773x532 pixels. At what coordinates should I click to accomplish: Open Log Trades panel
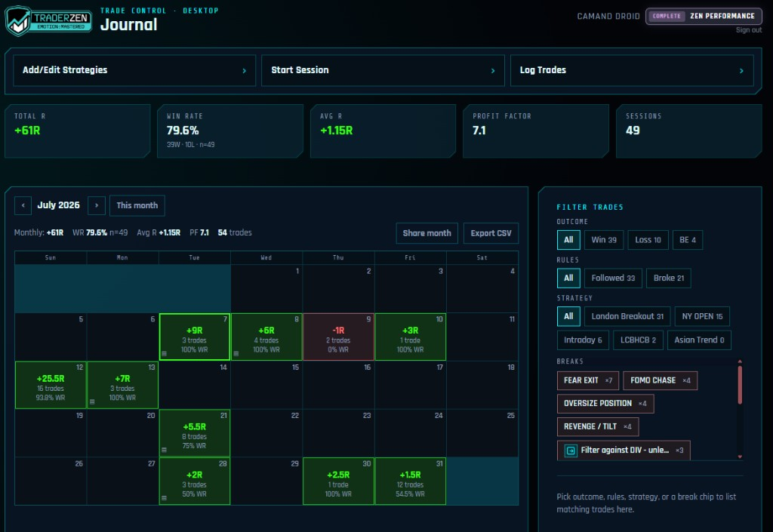(632, 70)
